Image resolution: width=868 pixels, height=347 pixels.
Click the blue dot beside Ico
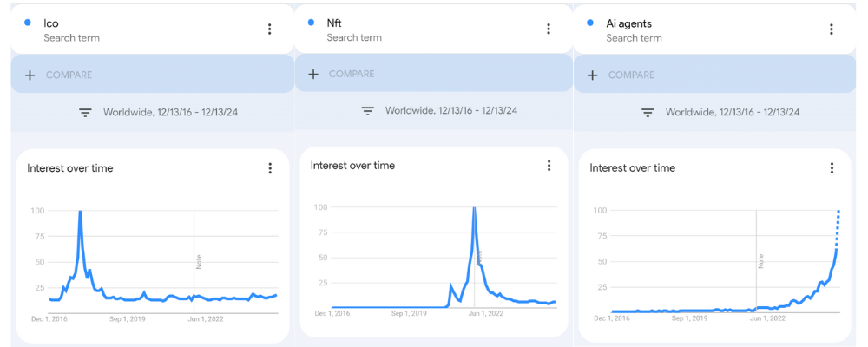(x=28, y=23)
